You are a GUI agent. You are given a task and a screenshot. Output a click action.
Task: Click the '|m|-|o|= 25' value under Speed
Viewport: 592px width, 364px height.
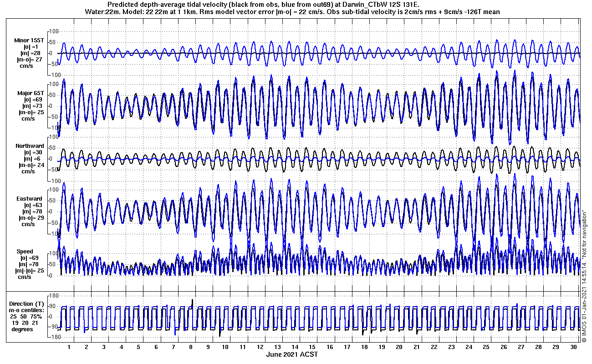31,271
